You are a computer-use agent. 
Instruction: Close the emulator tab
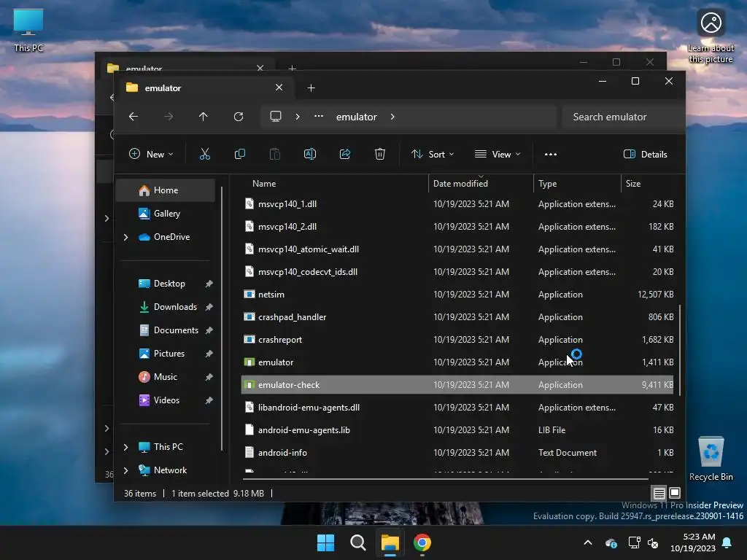[279, 87]
